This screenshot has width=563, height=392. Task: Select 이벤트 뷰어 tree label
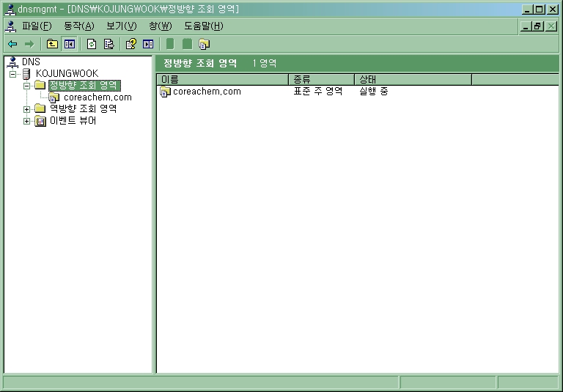[x=73, y=121]
